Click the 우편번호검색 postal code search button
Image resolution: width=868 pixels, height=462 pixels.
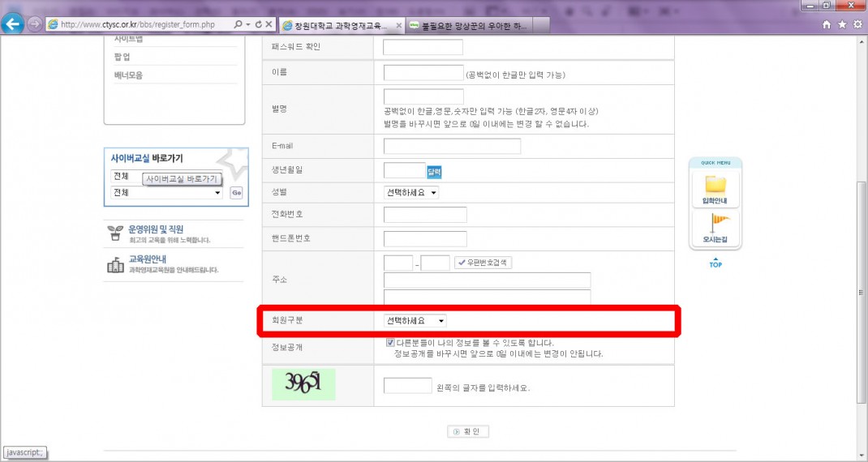(x=483, y=263)
